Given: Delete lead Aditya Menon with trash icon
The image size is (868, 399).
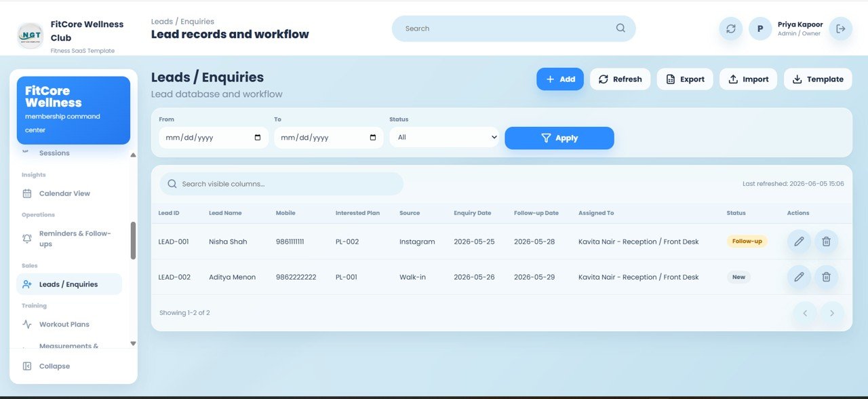Looking at the screenshot, I should pyautogui.click(x=826, y=277).
